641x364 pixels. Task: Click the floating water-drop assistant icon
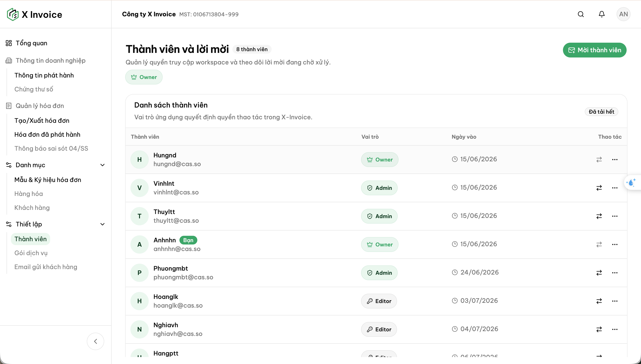632,183
